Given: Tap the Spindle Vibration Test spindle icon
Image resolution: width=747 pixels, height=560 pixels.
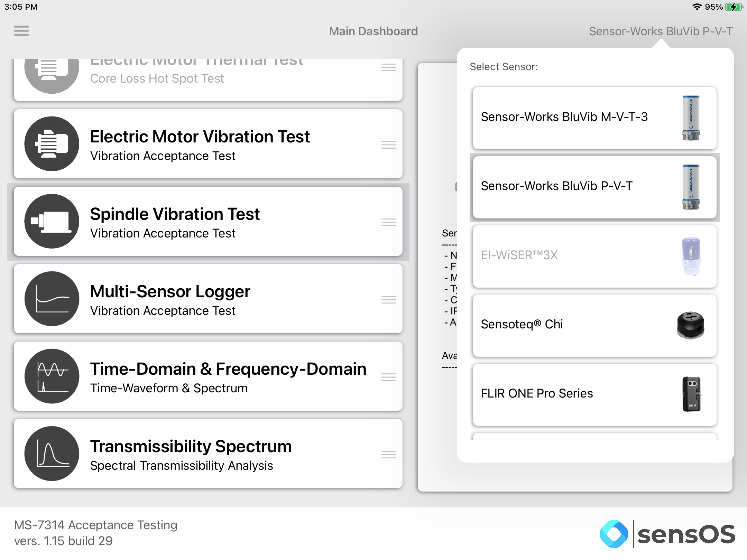Looking at the screenshot, I should (52, 221).
